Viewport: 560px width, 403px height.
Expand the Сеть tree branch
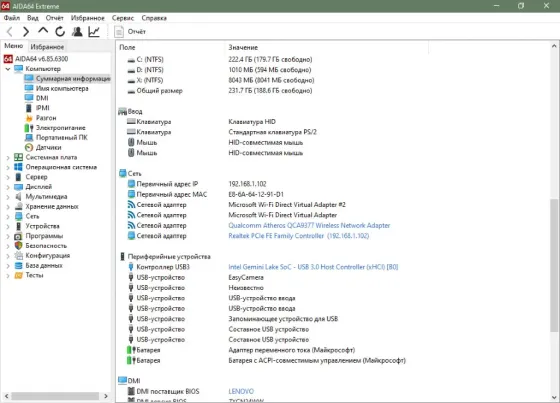8,216
